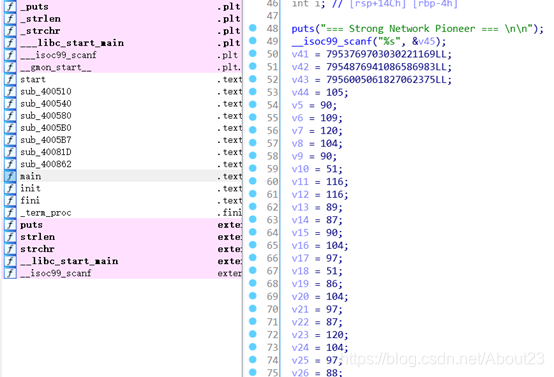554x377 pixels.
Task: Click the icon beside __gmon_start__
Action: pos(11,67)
